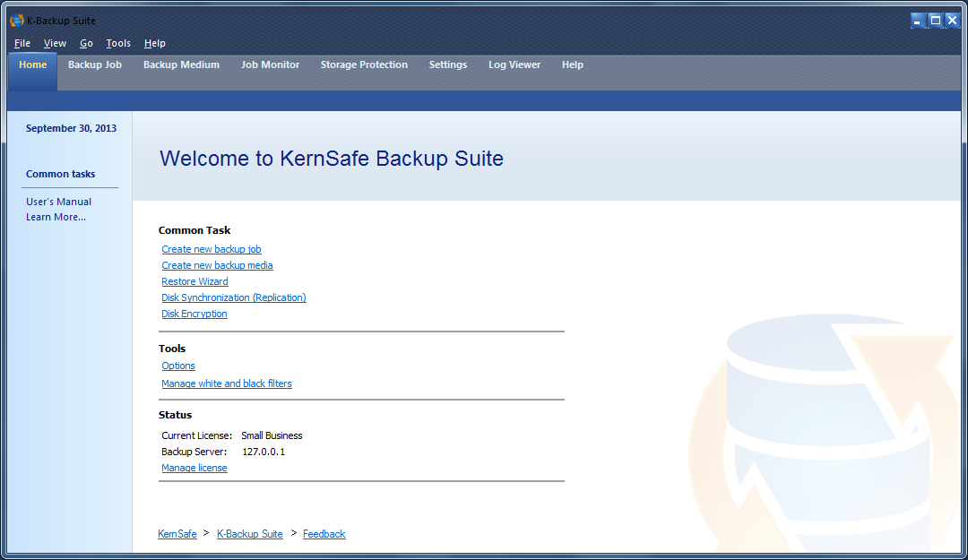Open the Go menu
This screenshot has width=968, height=560.
pyautogui.click(x=86, y=43)
